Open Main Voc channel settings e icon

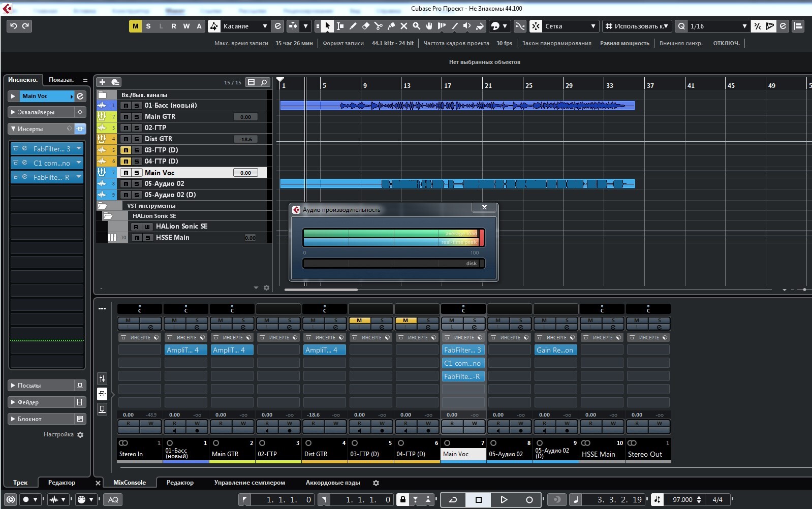[80, 96]
